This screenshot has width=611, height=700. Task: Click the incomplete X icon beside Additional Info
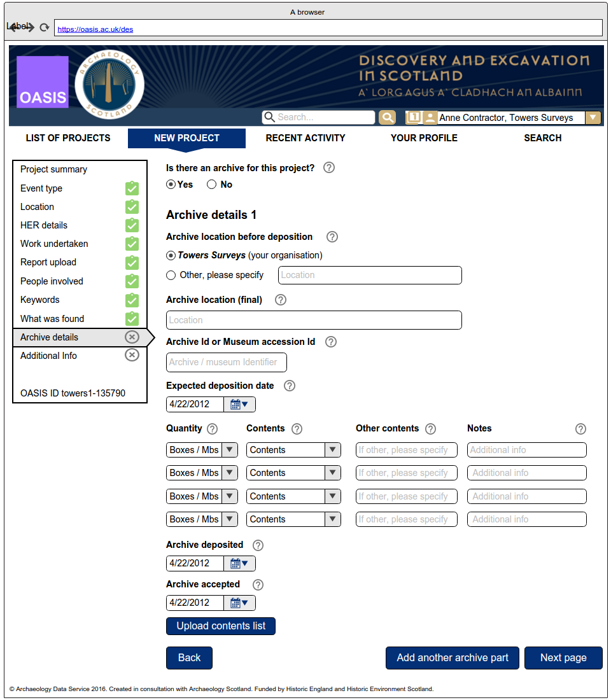click(132, 355)
